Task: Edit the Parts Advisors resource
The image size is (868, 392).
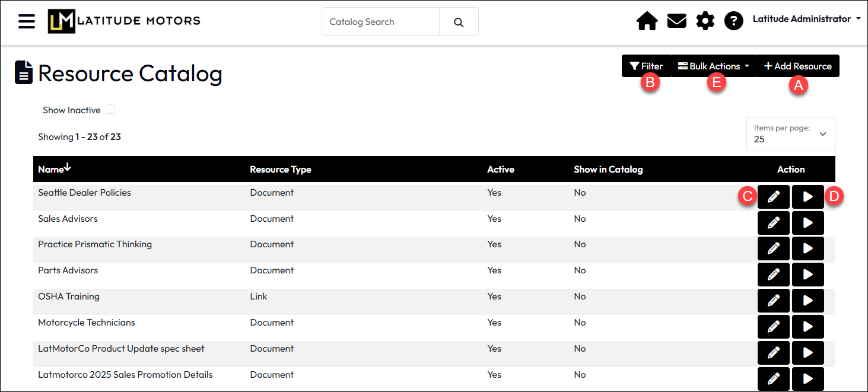Action: point(774,275)
